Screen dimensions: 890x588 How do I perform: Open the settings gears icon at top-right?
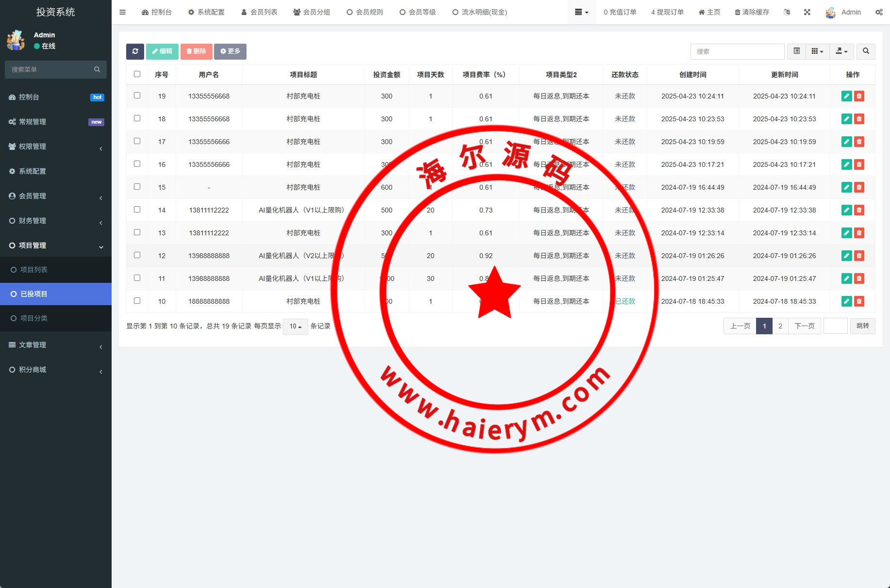pos(879,12)
